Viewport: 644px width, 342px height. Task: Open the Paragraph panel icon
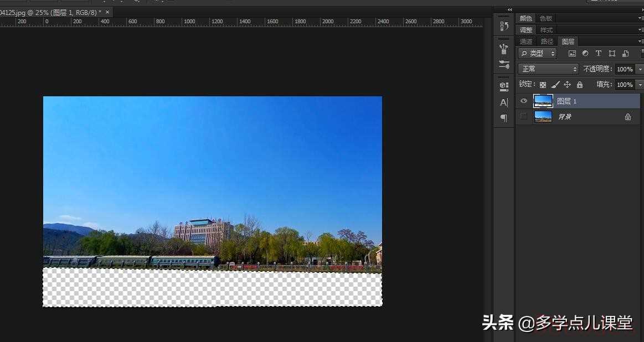[504, 118]
